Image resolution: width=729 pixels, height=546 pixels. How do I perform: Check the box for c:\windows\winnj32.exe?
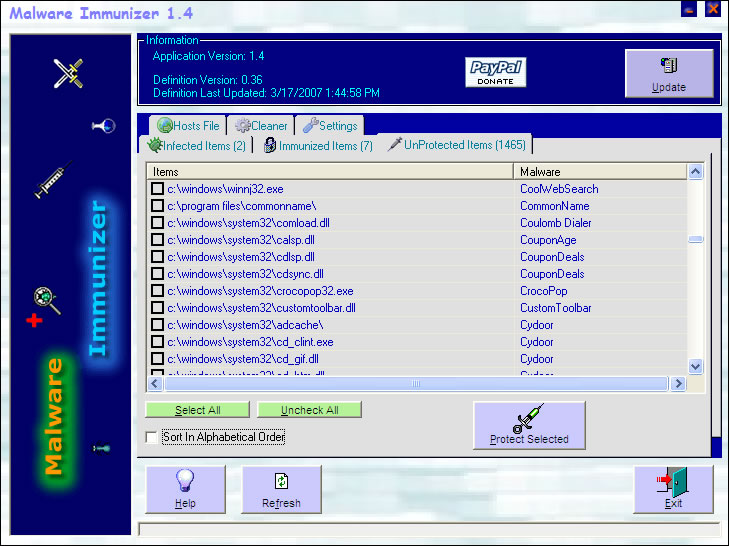click(157, 188)
